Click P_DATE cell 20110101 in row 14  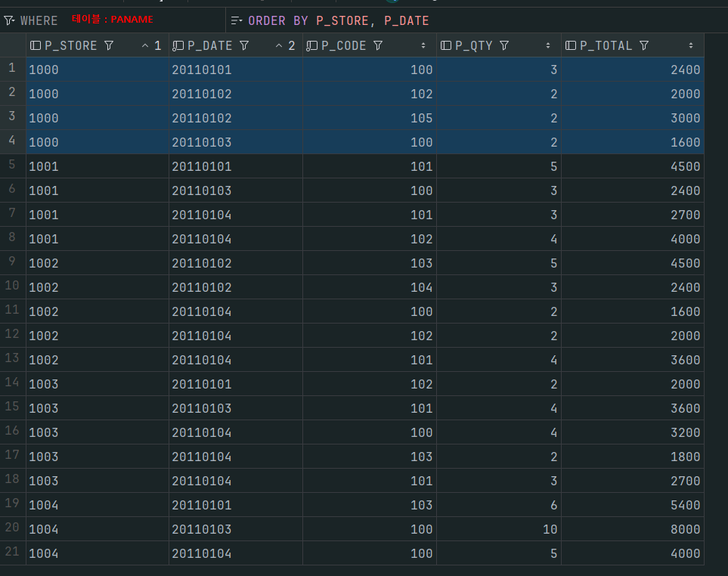[x=236, y=384]
